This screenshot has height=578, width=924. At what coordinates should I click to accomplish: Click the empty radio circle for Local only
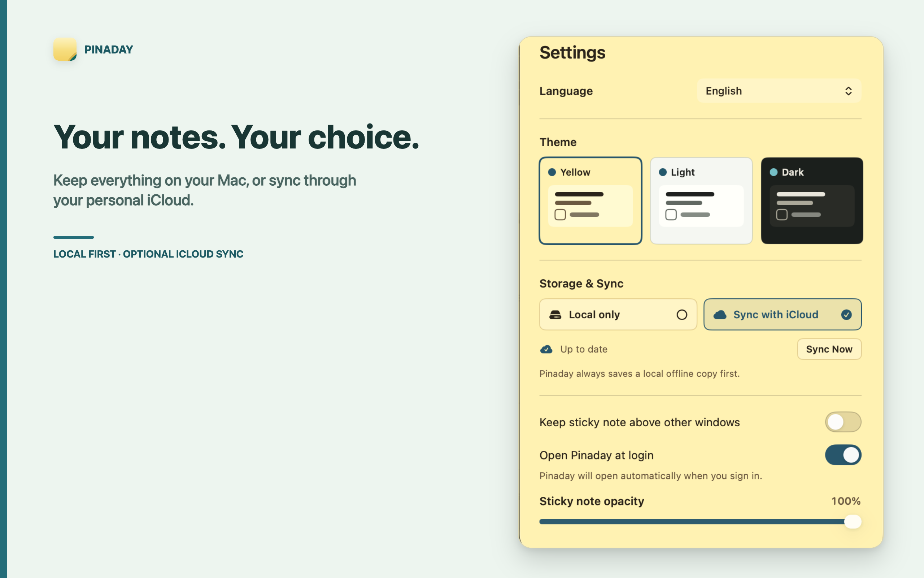pyautogui.click(x=682, y=315)
